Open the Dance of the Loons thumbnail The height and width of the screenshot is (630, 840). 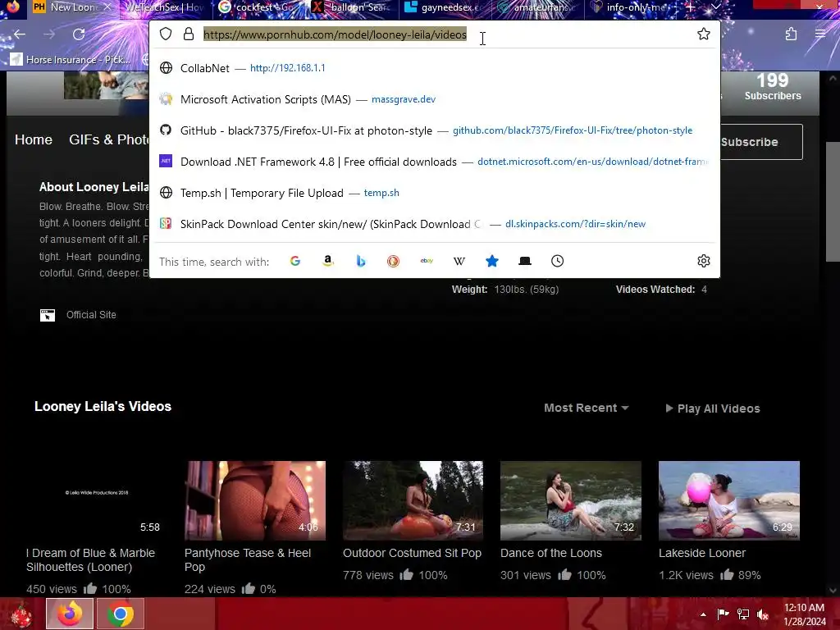[571, 500]
